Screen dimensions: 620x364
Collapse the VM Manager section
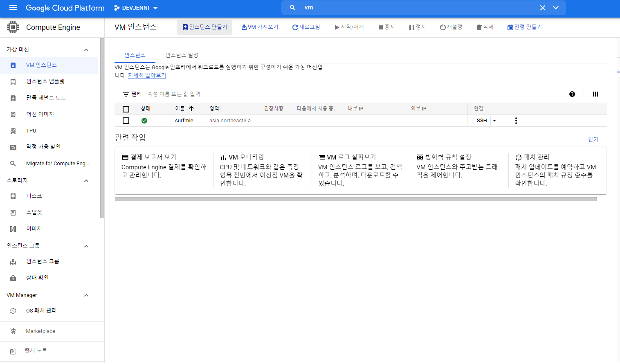coord(86,295)
